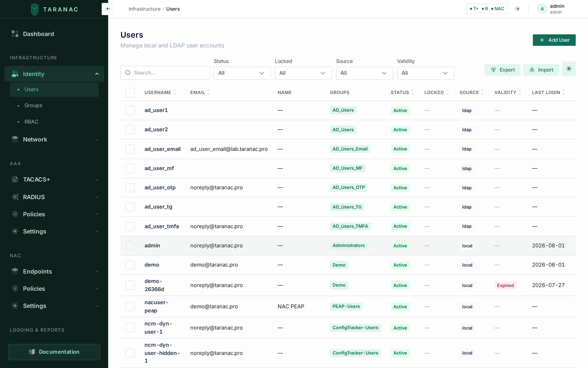Click the NAC Settings gear icon
This screenshot has height=368, width=588.
click(15, 306)
